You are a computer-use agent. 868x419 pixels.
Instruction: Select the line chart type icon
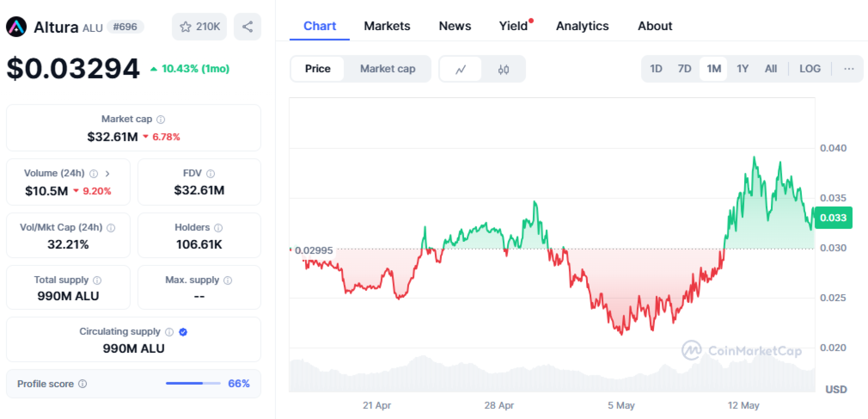click(460, 69)
